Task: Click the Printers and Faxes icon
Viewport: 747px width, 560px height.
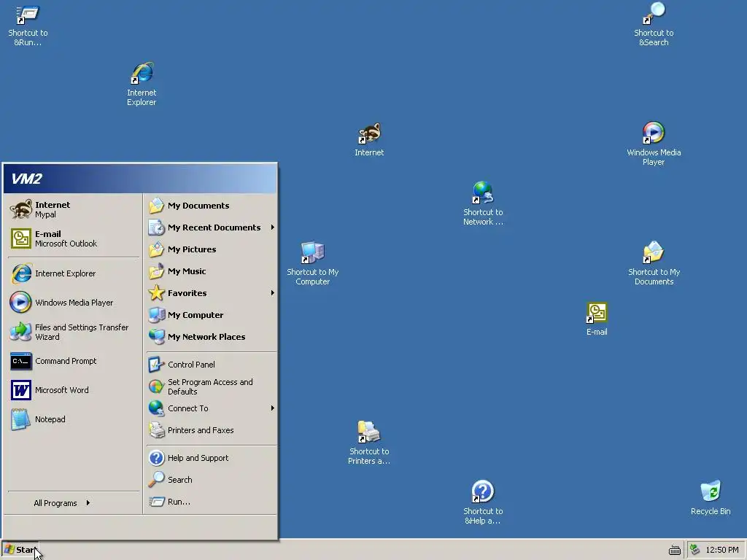Action: tap(156, 430)
